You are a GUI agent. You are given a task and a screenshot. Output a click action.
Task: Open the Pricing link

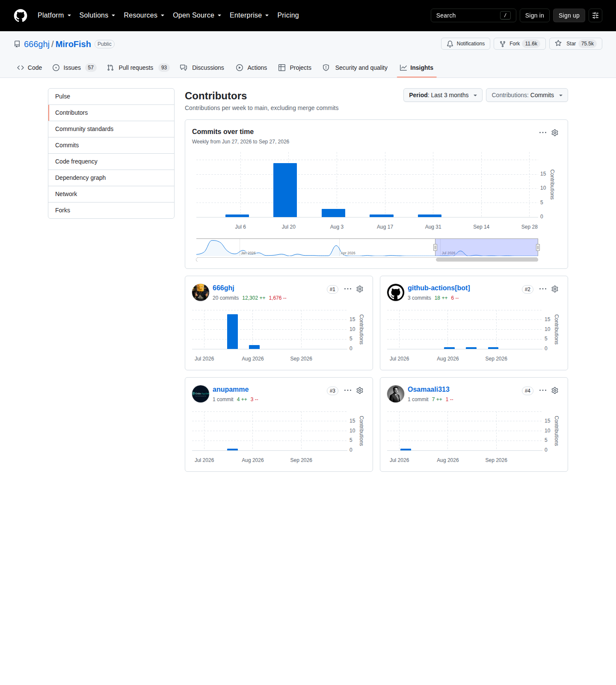click(288, 15)
